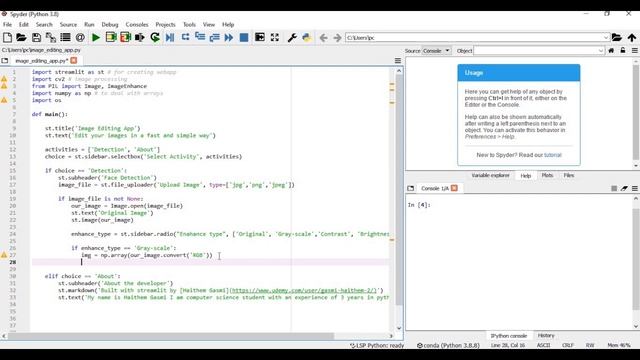
Task: Click the editor vertical scrollbar
Action: pos(399,190)
